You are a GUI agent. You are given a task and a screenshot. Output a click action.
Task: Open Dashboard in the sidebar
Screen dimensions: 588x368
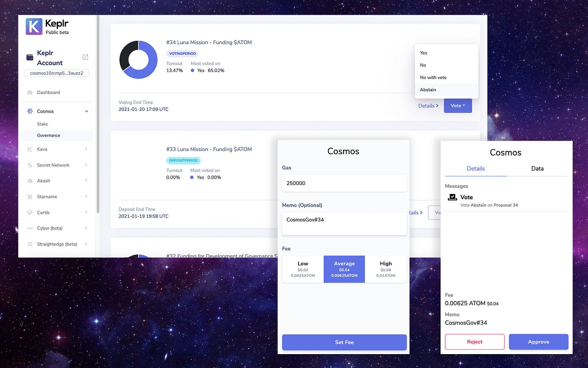48,93
